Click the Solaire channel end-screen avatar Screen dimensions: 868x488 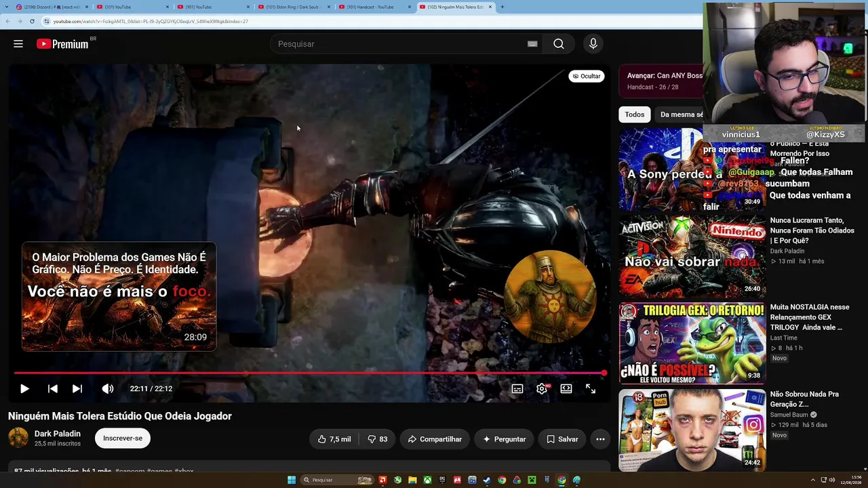[550, 296]
